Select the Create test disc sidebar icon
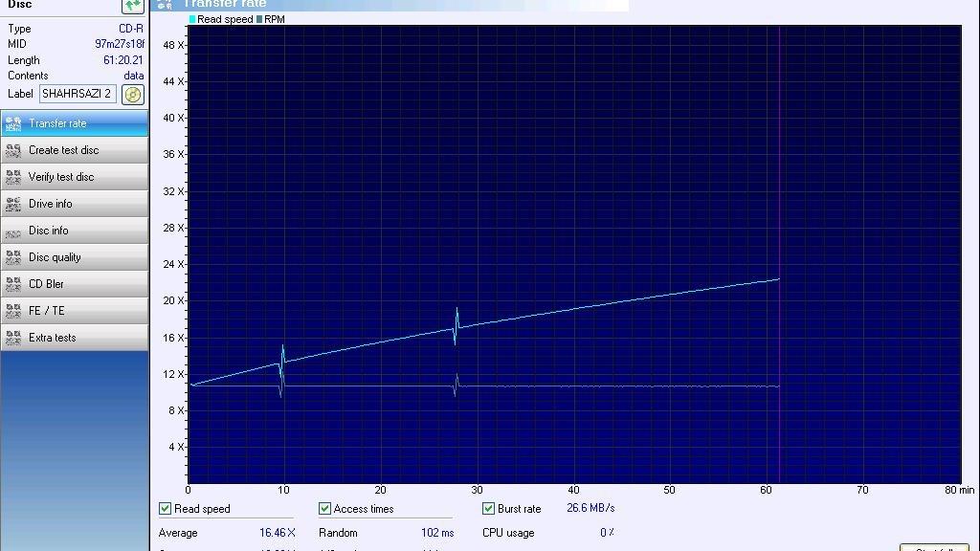This screenshot has height=551, width=980. [x=13, y=150]
